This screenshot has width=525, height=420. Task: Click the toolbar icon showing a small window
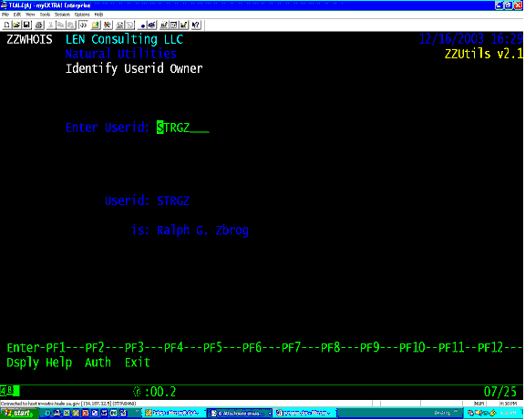click(174, 25)
